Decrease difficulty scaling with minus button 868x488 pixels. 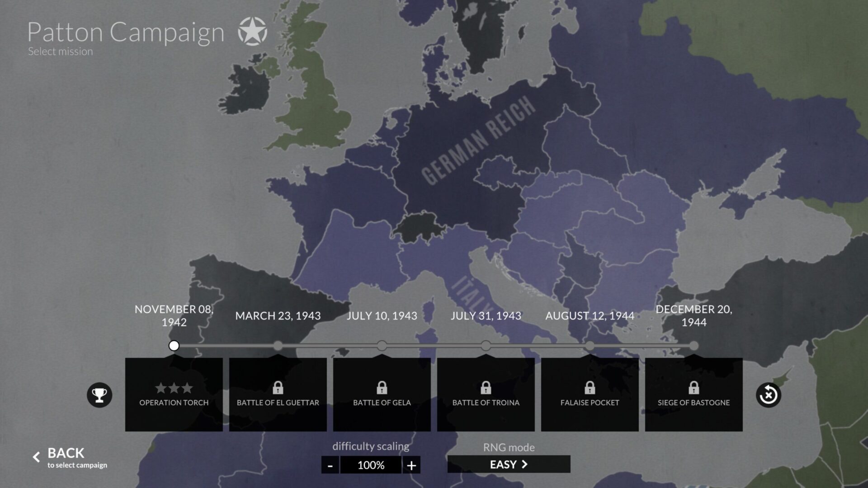(330, 465)
